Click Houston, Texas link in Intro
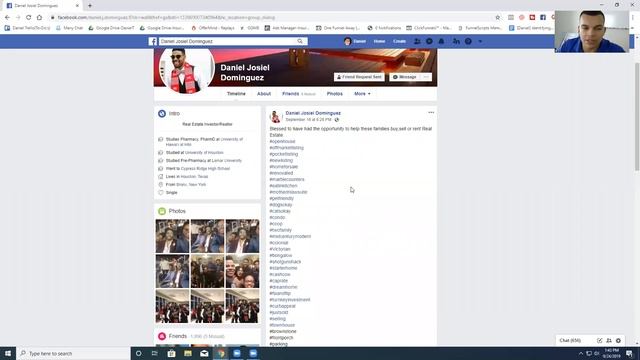The height and width of the screenshot is (360, 640). pyautogui.click(x=194, y=177)
